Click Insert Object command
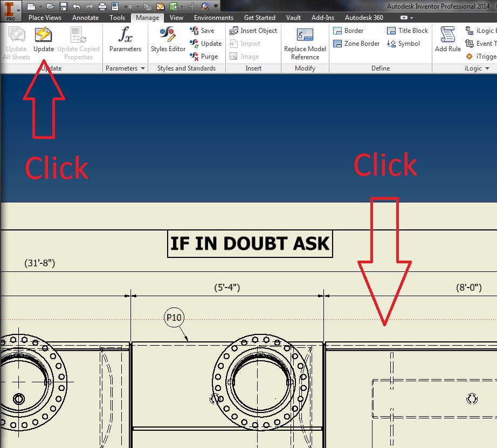The image size is (497, 448). [x=253, y=31]
